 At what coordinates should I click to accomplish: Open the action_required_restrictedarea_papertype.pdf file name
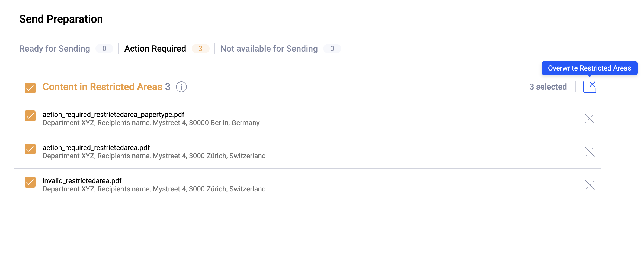click(113, 115)
